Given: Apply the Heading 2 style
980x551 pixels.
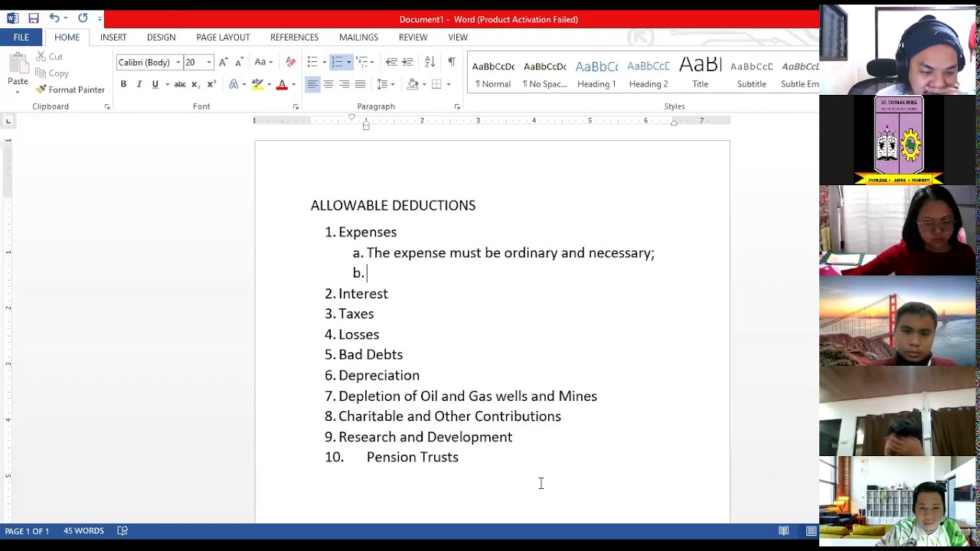Looking at the screenshot, I should [x=648, y=73].
